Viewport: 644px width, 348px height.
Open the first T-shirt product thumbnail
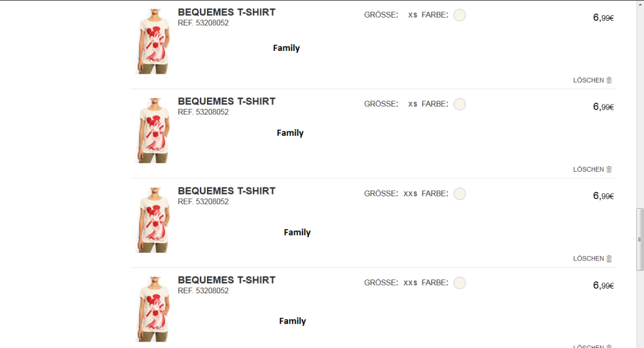point(152,42)
